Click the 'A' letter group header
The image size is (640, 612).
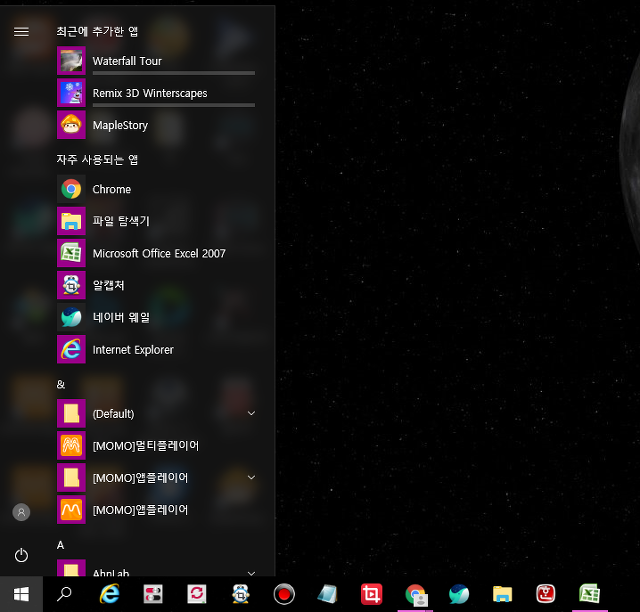[60, 545]
